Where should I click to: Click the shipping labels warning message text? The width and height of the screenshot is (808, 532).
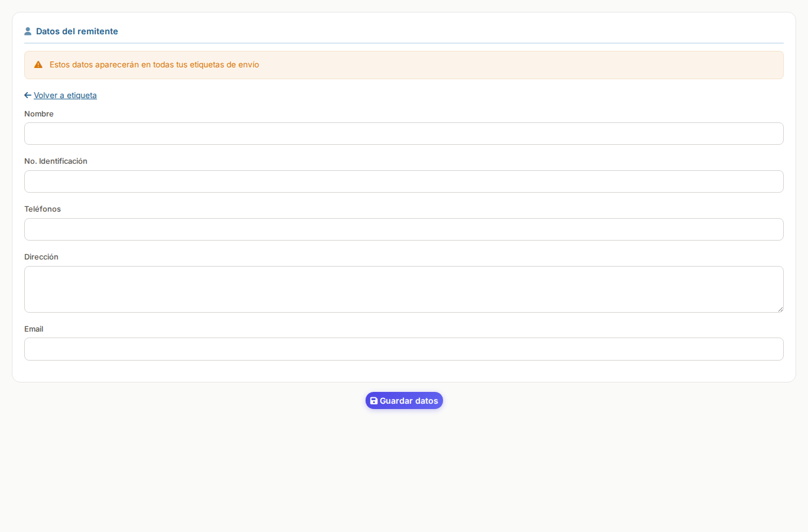click(x=154, y=65)
